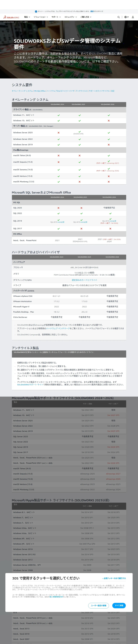Expand the サポート navigation menu
This screenshot has width=138, height=644.
[56, 17]
